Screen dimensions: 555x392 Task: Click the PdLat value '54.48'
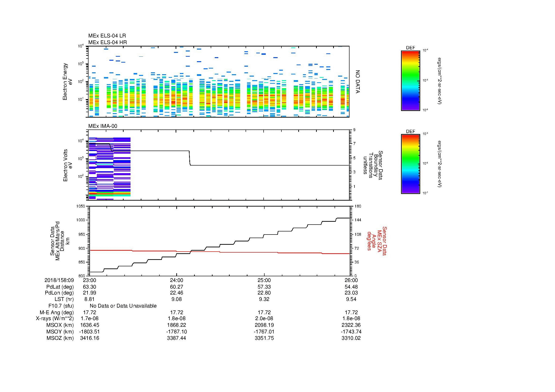click(351, 287)
